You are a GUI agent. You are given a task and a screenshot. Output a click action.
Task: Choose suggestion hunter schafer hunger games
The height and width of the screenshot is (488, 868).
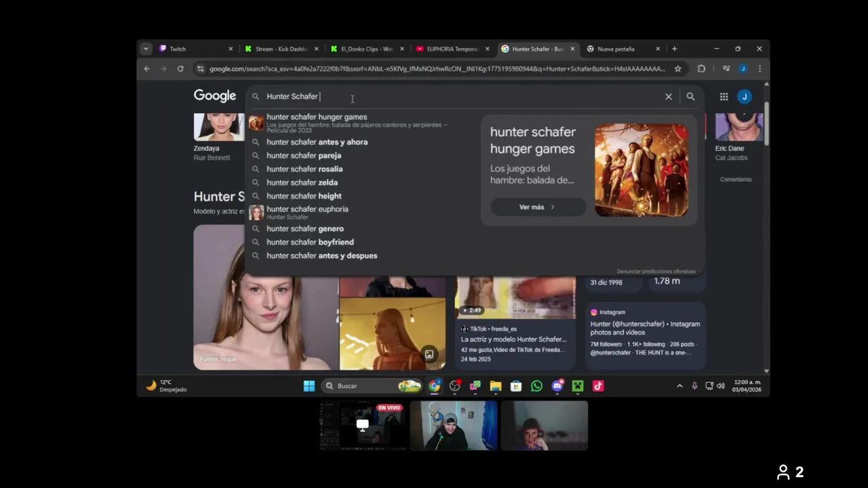pyautogui.click(x=359, y=123)
